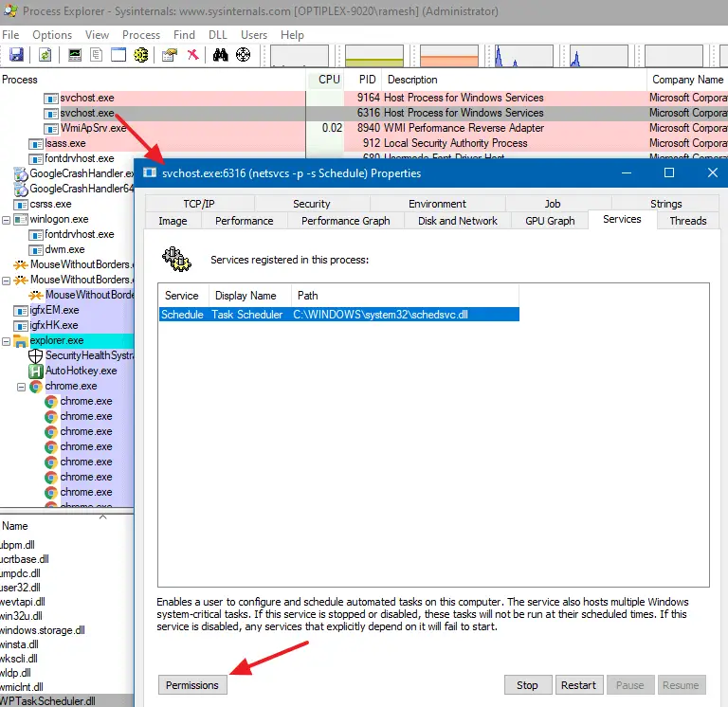Click the services gears icon in Properties dialog
Viewport: 728px width, 707px height.
[x=176, y=259]
